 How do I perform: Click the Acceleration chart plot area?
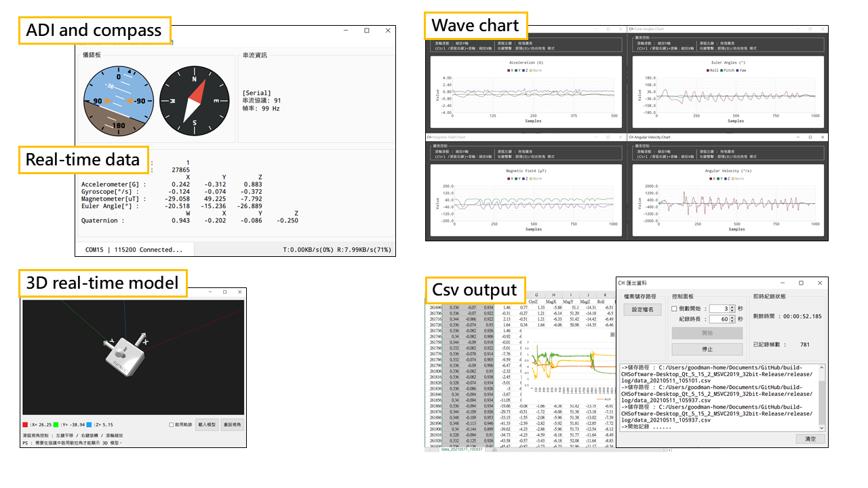pos(533,95)
